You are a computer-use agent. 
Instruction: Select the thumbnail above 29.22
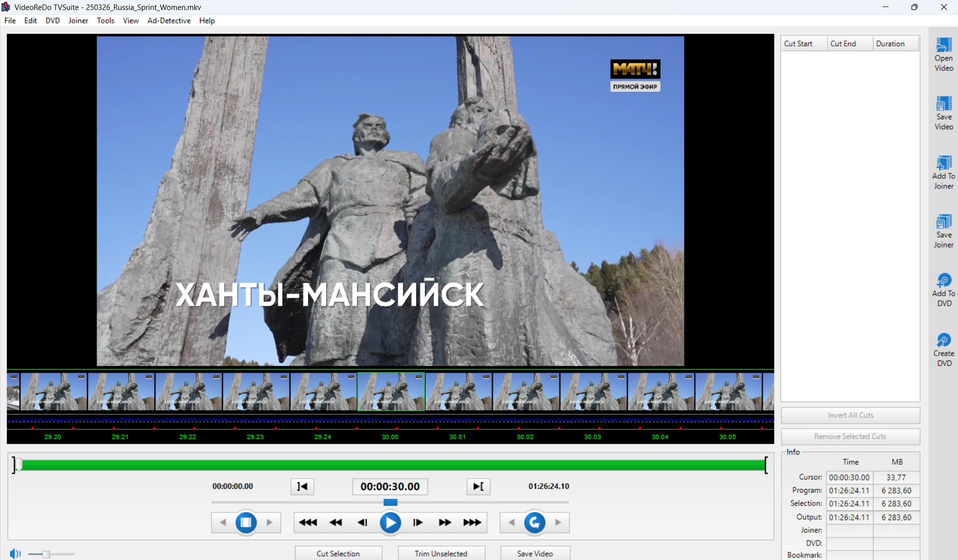(188, 392)
